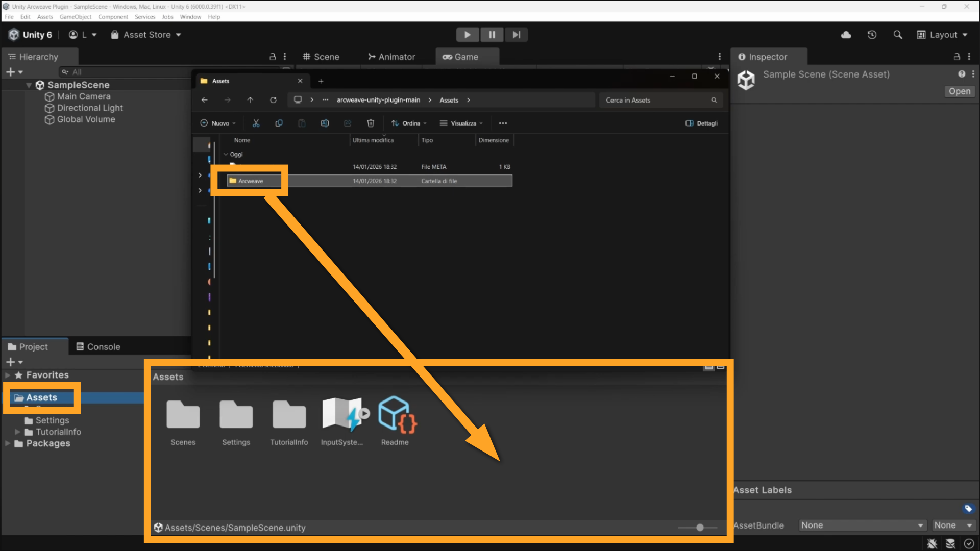Screen dimensions: 980x551
Task: Start Play mode with the Play button
Action: (467, 35)
